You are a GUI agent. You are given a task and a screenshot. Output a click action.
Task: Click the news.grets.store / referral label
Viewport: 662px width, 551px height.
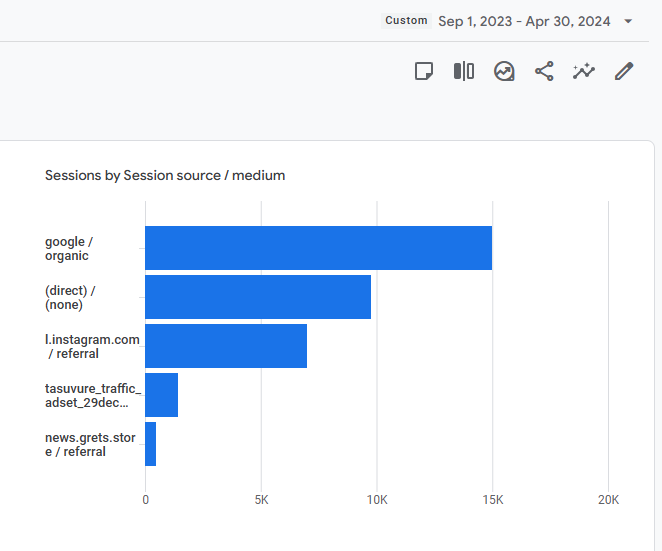[90, 445]
